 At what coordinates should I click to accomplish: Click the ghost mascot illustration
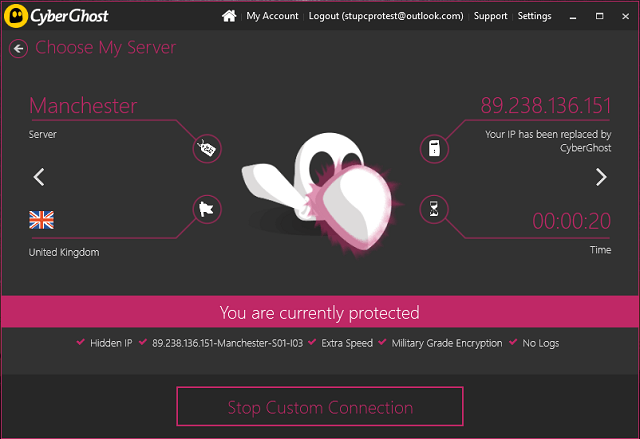[322, 194]
